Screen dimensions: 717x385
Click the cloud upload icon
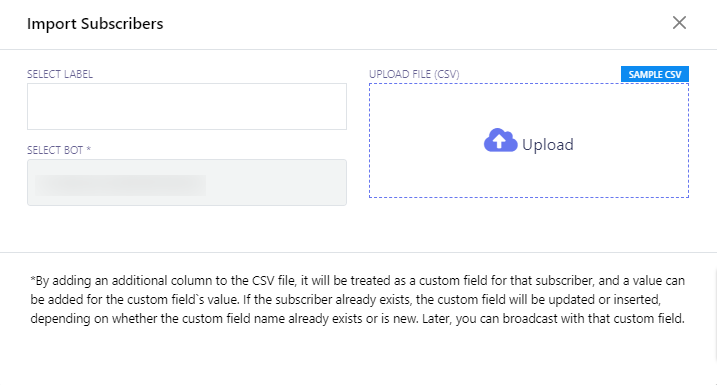(500, 140)
